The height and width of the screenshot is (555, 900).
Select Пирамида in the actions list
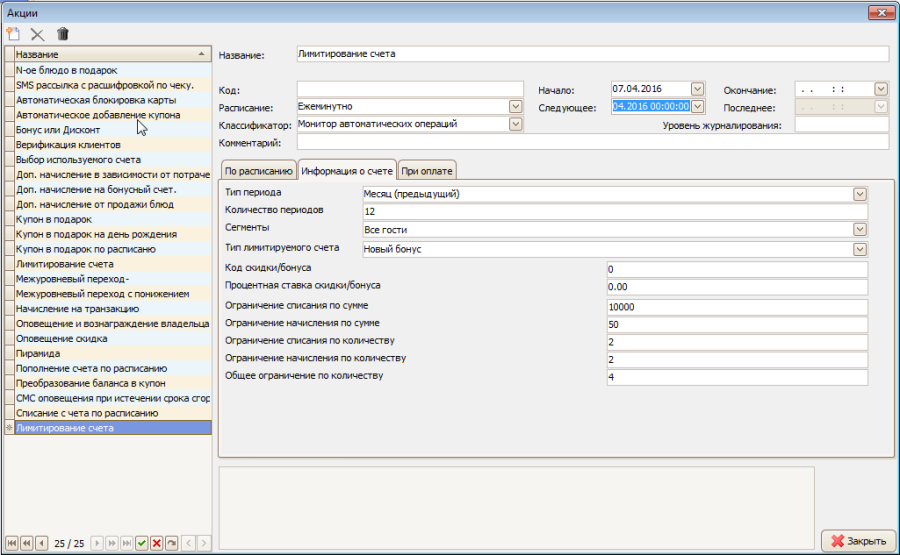point(39,354)
